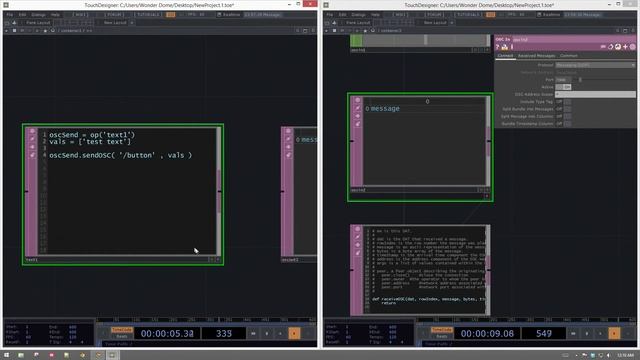Click home icon in left pane path bar
Viewport: 640px width, 360px height.
tap(53, 31)
